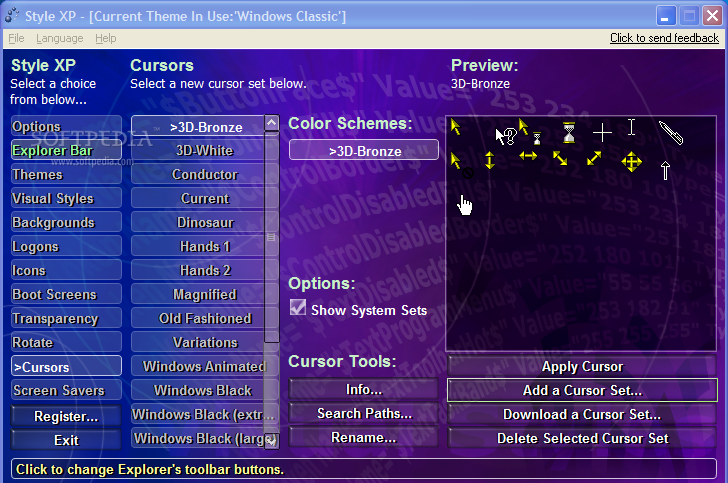
Task: Click the send feedback link
Action: pos(664,38)
